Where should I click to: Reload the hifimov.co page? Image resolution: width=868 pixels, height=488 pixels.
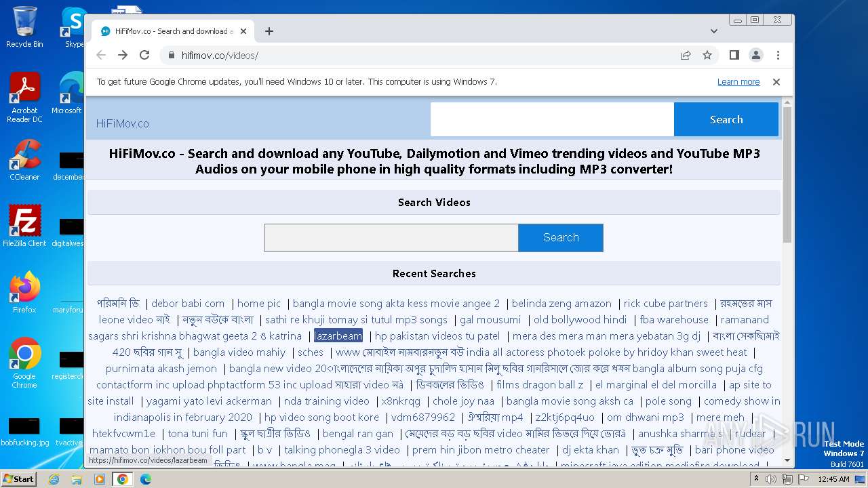144,55
